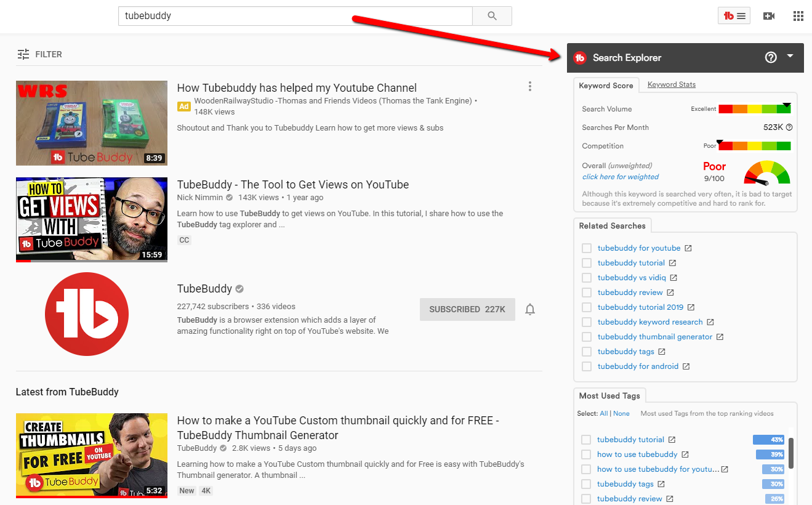Screen dimensions: 812x505
Task: Switch to the Keyword Stats tab
Action: [672, 84]
